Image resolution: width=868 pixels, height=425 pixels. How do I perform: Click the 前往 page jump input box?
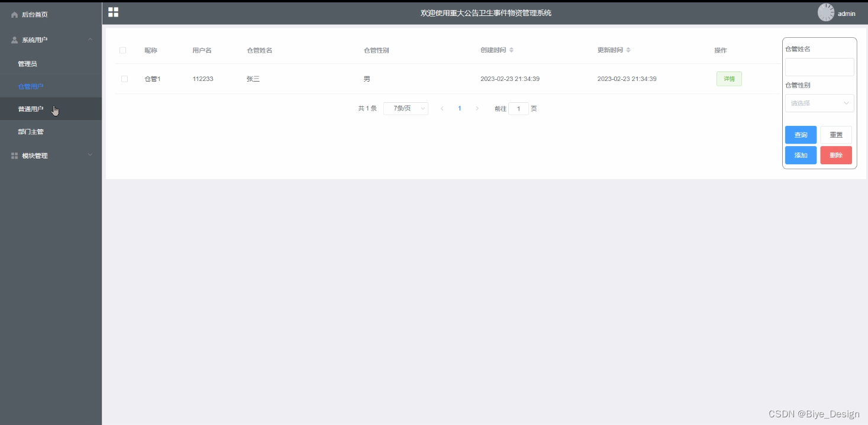[519, 109]
